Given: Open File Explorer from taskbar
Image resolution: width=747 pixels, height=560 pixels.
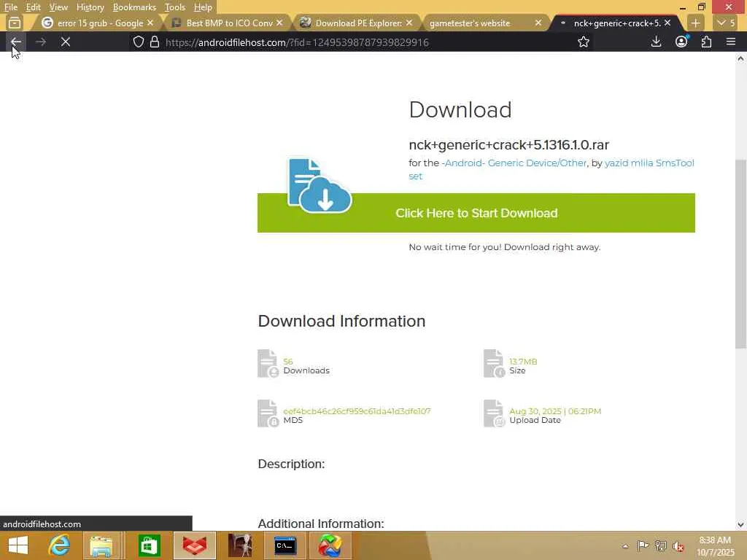Looking at the screenshot, I should pos(101,545).
